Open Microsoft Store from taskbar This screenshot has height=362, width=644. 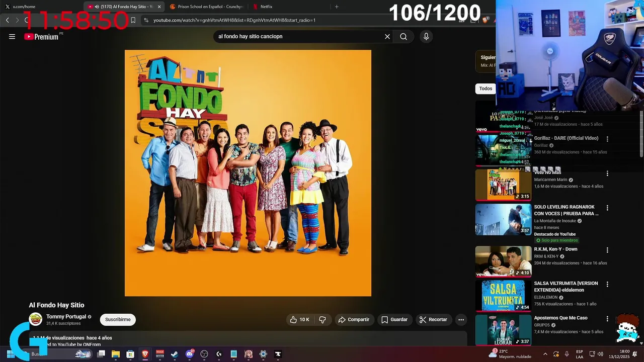pos(130,354)
